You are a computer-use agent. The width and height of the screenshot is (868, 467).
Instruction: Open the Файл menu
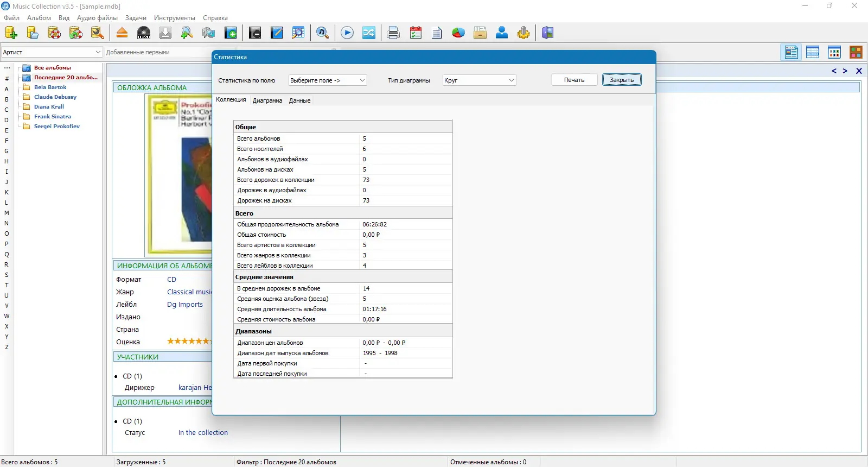[x=12, y=18]
